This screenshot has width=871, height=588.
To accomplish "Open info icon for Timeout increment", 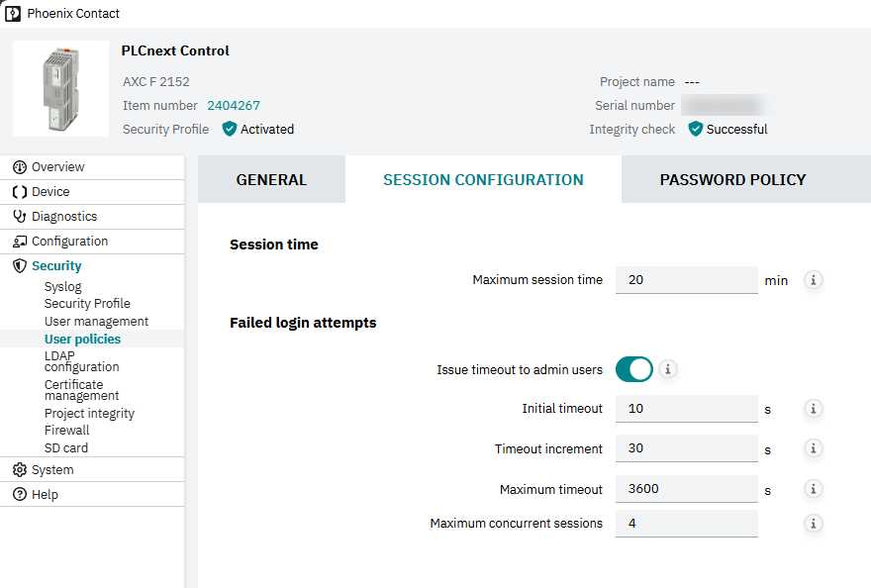I will (814, 448).
